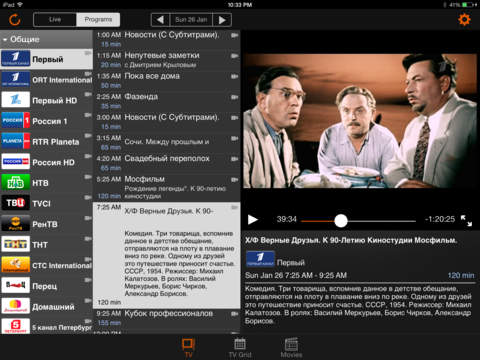Open the 1:00 AM Новости program
This screenshot has width=480, height=360.
[x=166, y=39]
